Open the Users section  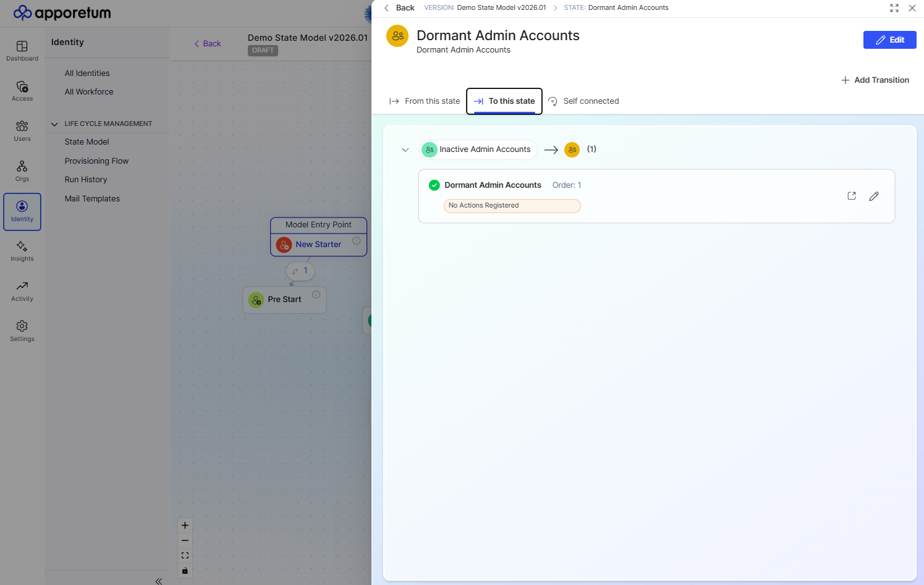coord(22,130)
